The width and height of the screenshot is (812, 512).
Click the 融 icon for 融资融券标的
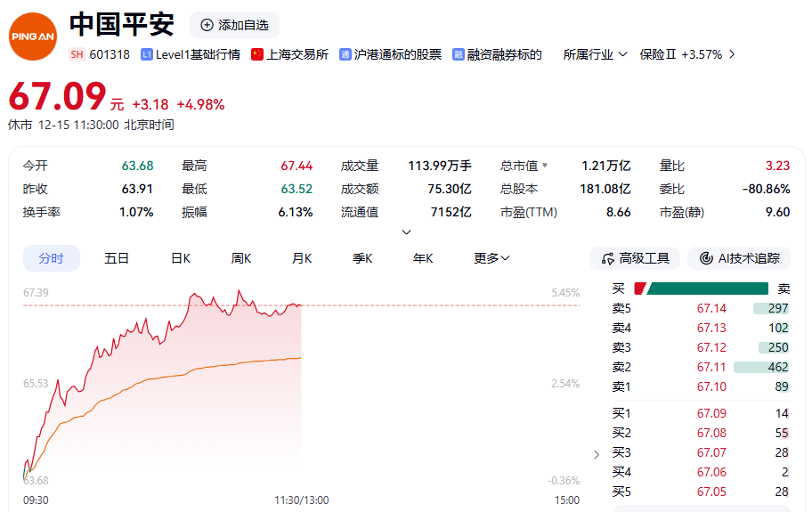point(459,54)
